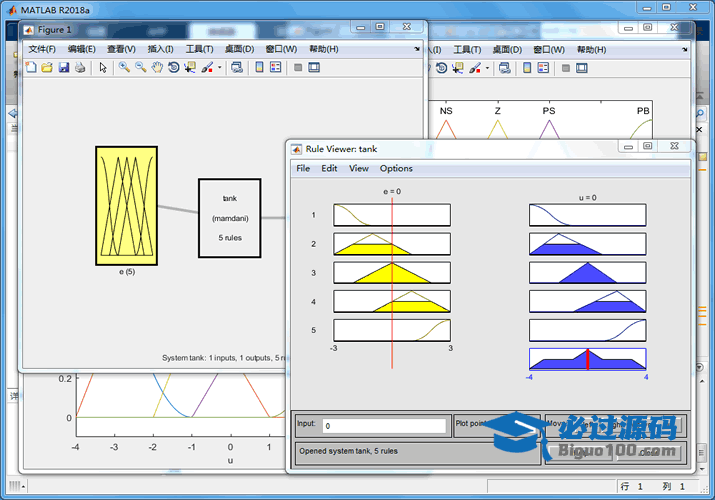Click Data Cursor icon in background figure toolbar
The image size is (715, 500).
click(x=457, y=68)
